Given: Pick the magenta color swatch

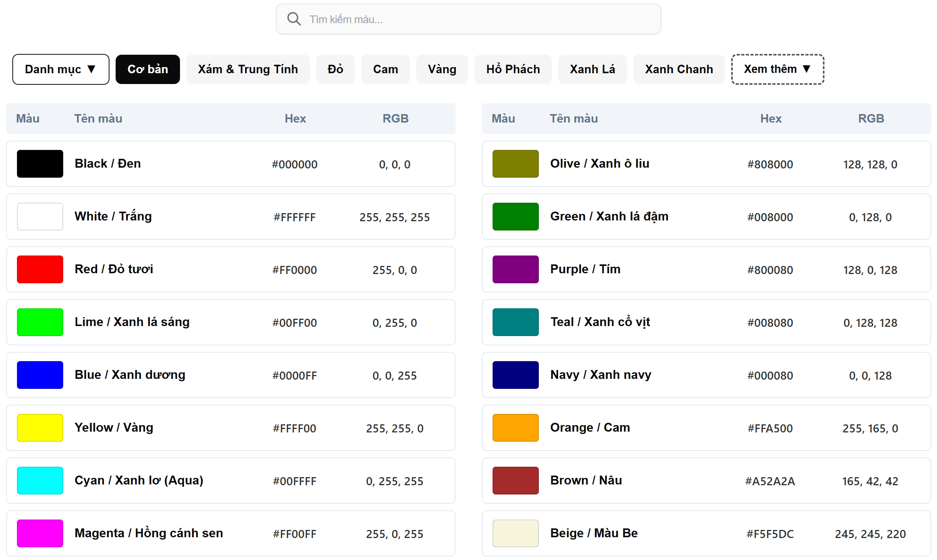Looking at the screenshot, I should [x=40, y=533].
